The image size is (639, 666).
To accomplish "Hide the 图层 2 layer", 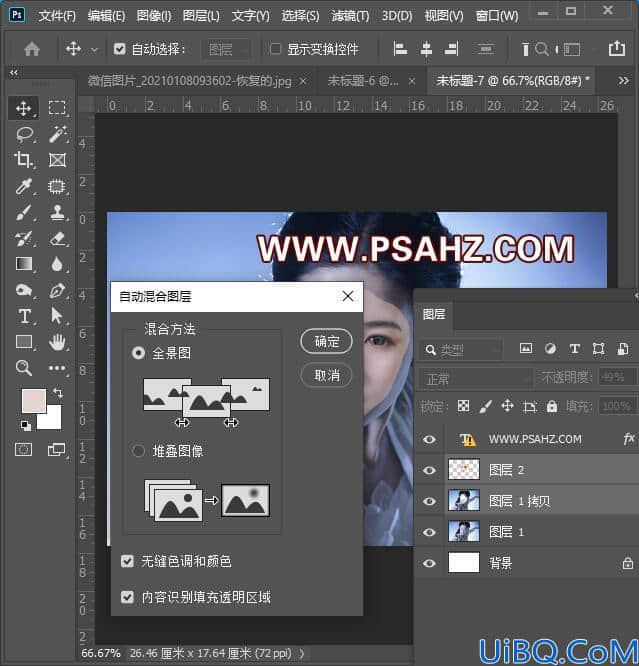I will (429, 470).
